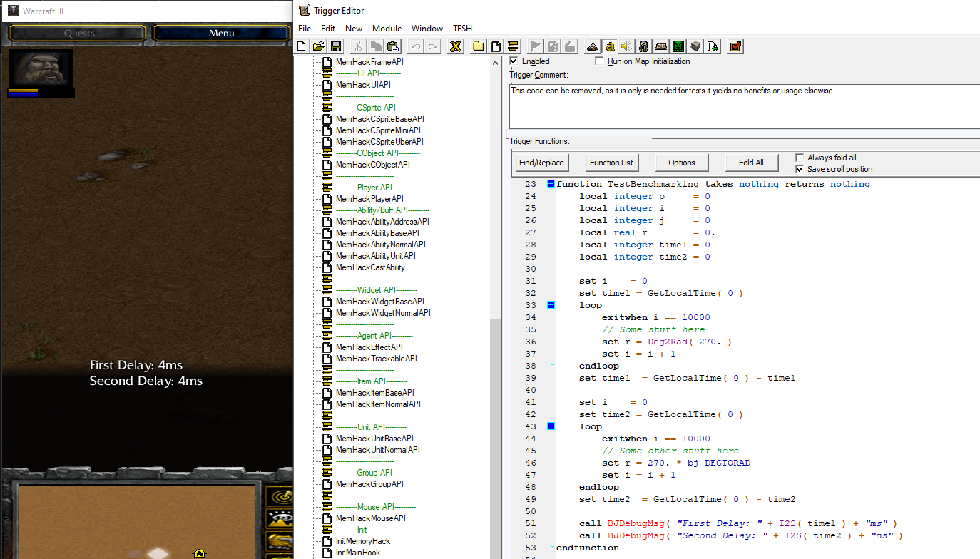Enable Run on Map Initialization
The height and width of the screenshot is (559, 980).
[x=600, y=61]
